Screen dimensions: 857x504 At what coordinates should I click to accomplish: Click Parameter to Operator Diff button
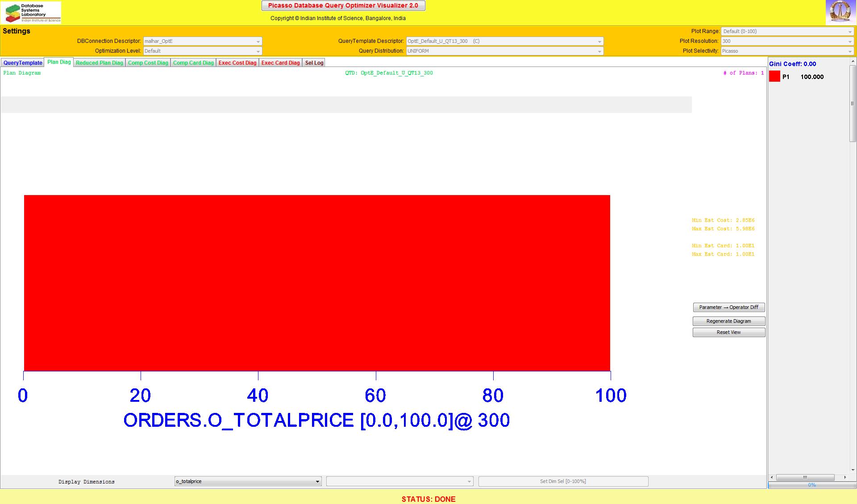click(728, 307)
